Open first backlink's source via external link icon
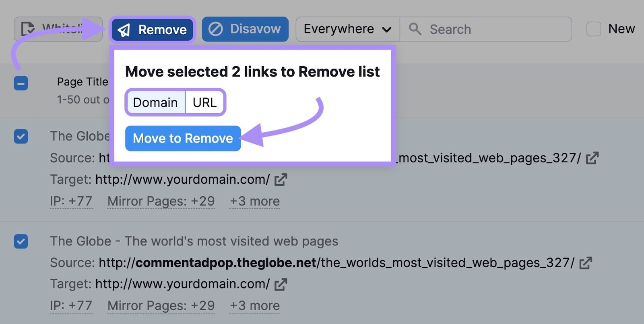This screenshot has height=324, width=644. click(592, 158)
